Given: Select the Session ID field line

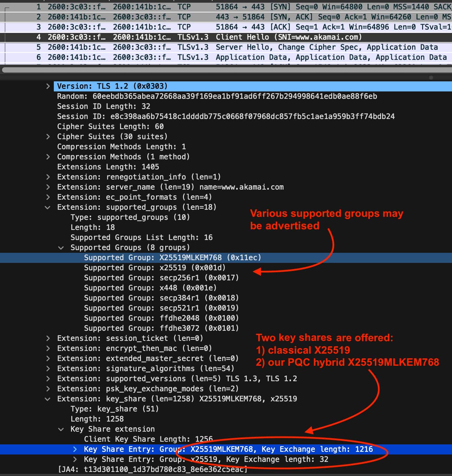Looking at the screenshot, I should [x=225, y=116].
